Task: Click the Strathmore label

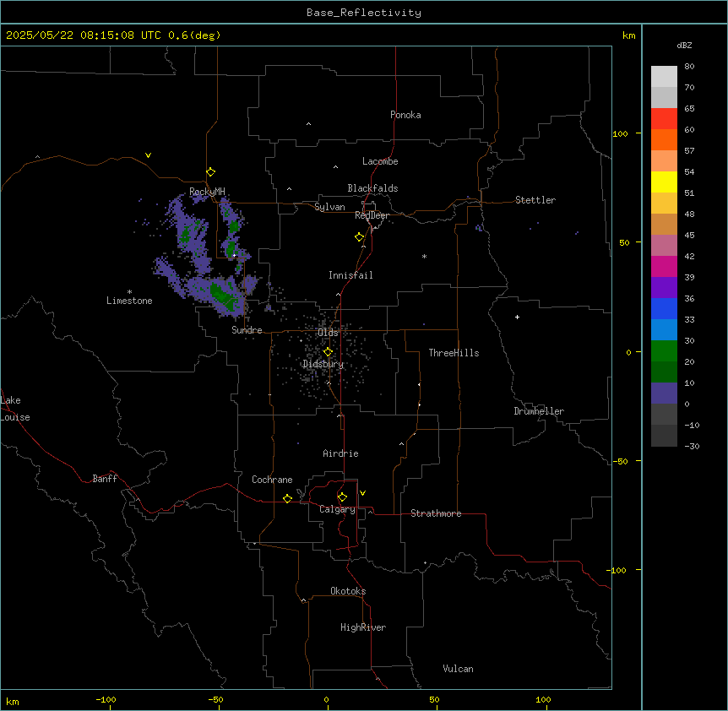Action: (x=436, y=513)
